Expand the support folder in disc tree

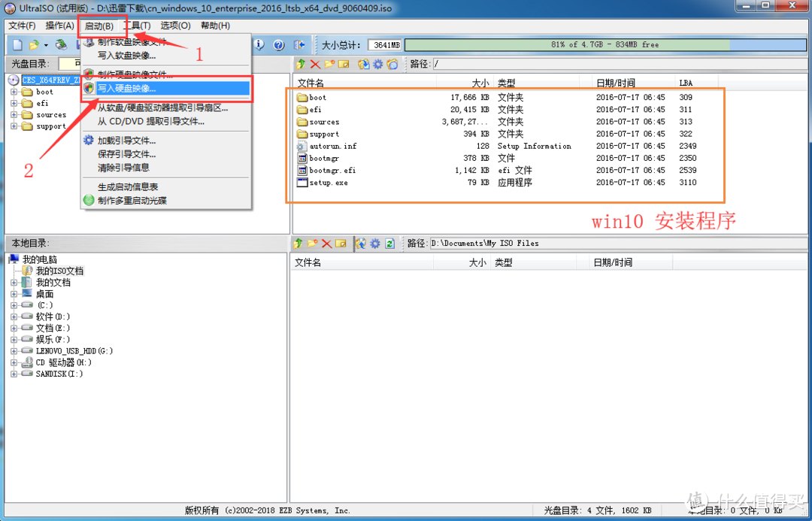coord(14,126)
